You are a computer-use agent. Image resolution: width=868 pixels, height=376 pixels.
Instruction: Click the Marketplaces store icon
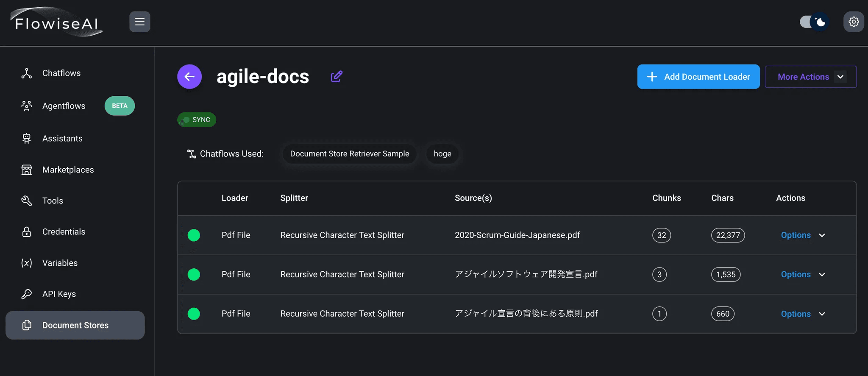pos(27,170)
